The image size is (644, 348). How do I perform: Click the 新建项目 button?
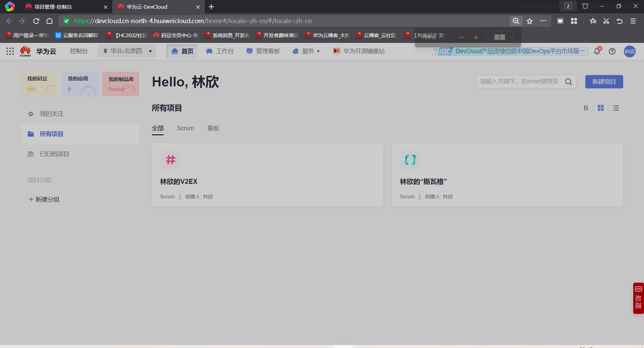604,82
